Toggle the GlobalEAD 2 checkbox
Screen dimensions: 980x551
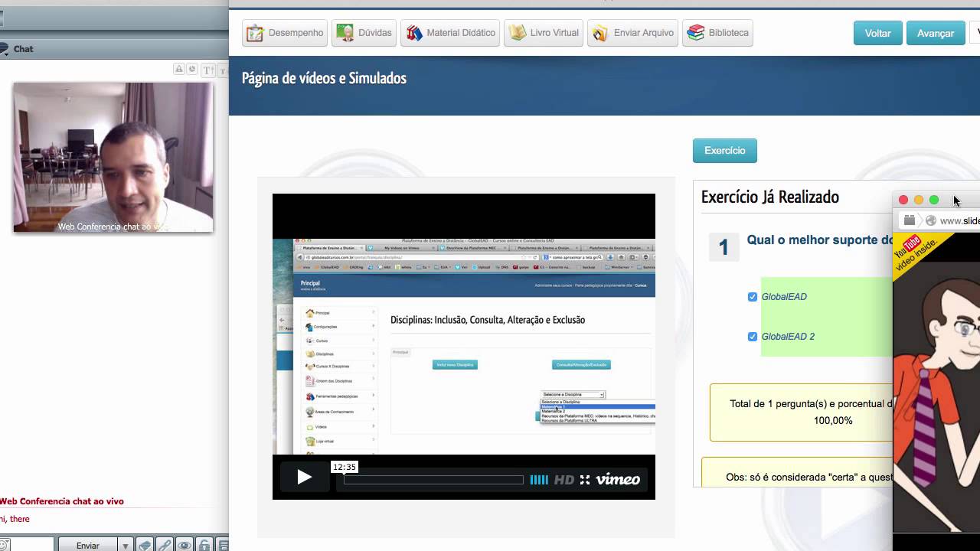pos(752,337)
